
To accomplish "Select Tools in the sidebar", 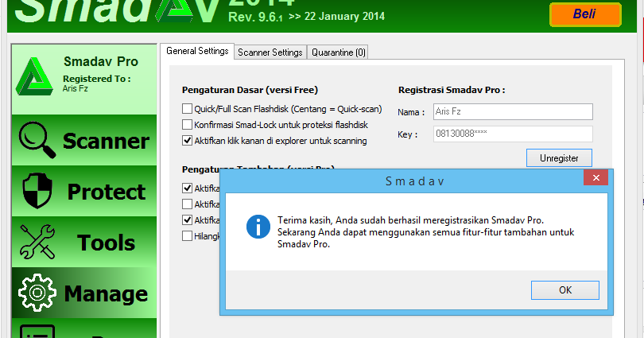I will [x=84, y=242].
